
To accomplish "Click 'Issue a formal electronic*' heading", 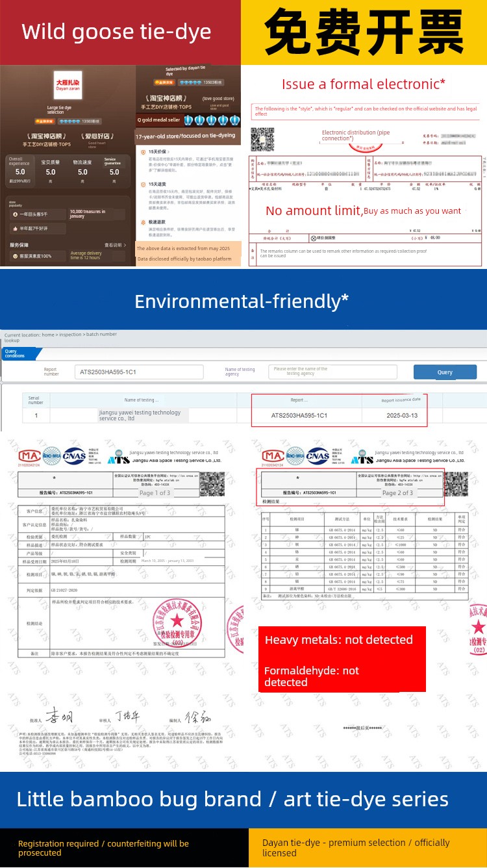I will 364,84.
